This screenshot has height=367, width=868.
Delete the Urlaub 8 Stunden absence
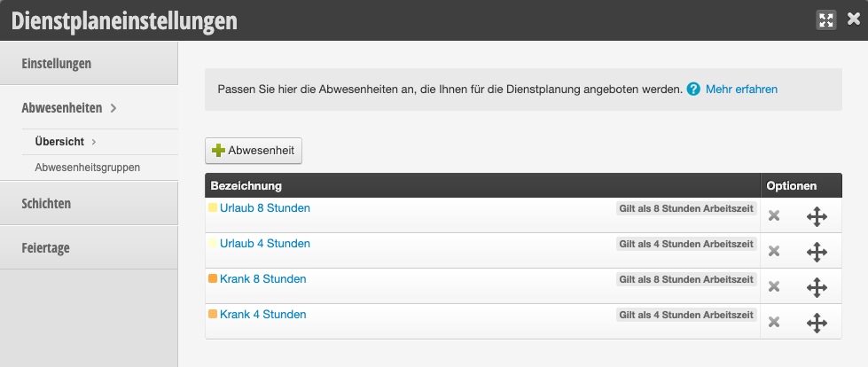click(774, 216)
